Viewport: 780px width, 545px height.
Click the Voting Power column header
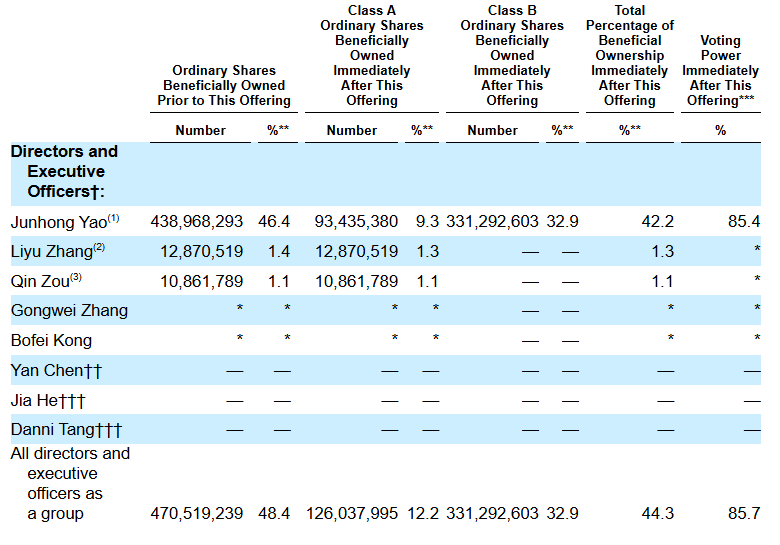[x=720, y=70]
